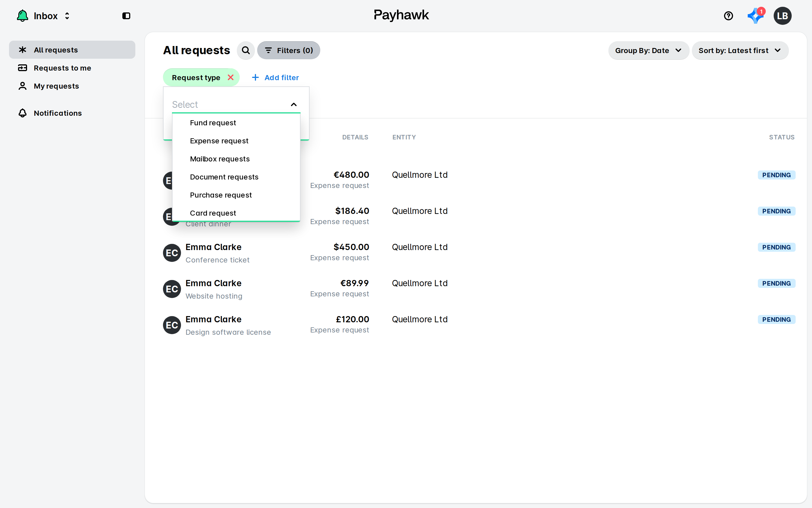Open the €89.99 Website hosting amount
The height and width of the screenshot is (508, 812).
coord(354,283)
